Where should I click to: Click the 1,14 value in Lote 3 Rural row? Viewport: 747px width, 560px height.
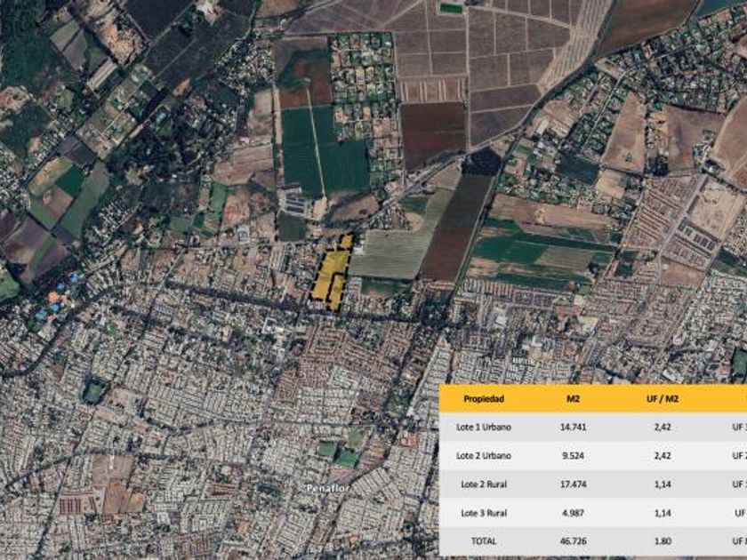[663, 513]
